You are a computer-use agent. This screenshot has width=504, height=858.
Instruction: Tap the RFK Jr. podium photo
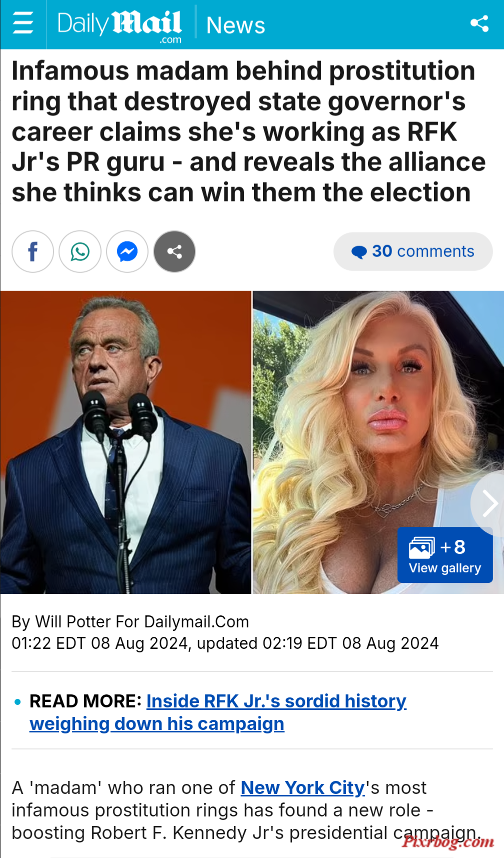pyautogui.click(x=125, y=442)
